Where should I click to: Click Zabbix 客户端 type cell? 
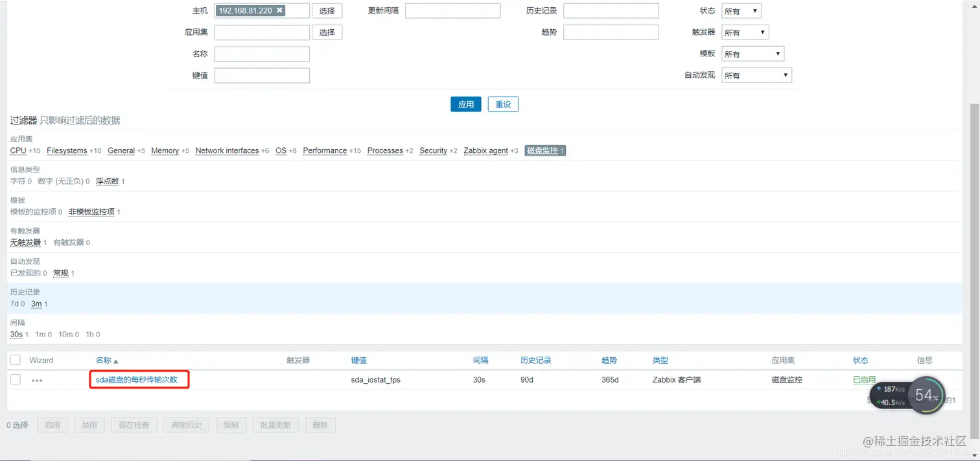click(x=677, y=380)
